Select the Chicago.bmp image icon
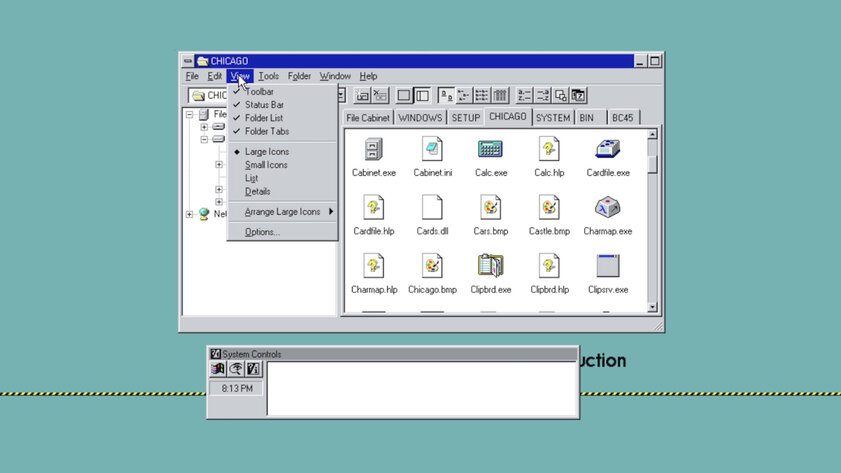The image size is (841, 473). 432,266
